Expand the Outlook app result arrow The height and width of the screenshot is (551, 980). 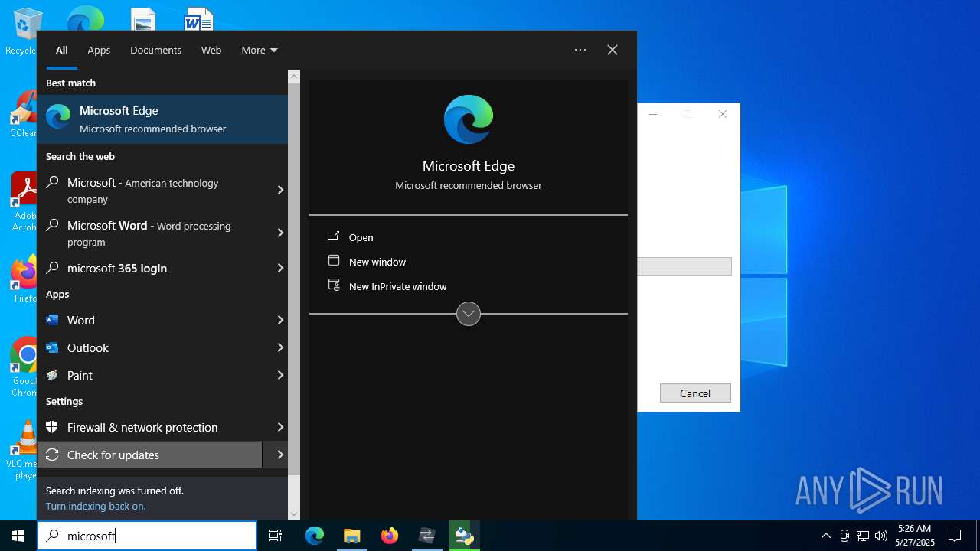pos(280,347)
